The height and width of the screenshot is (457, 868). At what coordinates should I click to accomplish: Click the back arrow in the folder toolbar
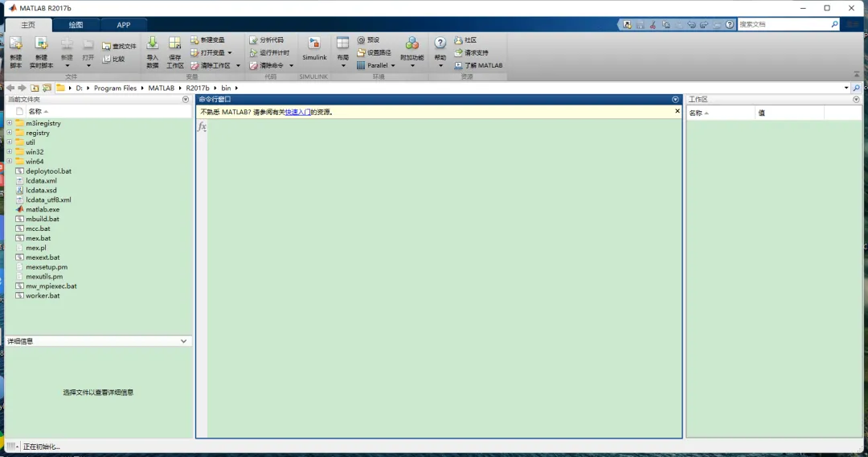10,88
